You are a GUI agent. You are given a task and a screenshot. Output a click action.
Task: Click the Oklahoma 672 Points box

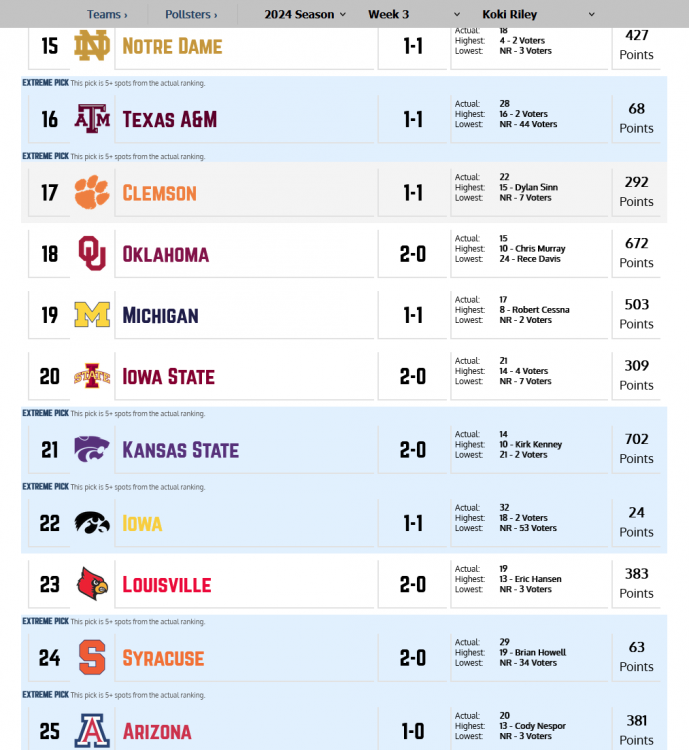[x=636, y=253]
